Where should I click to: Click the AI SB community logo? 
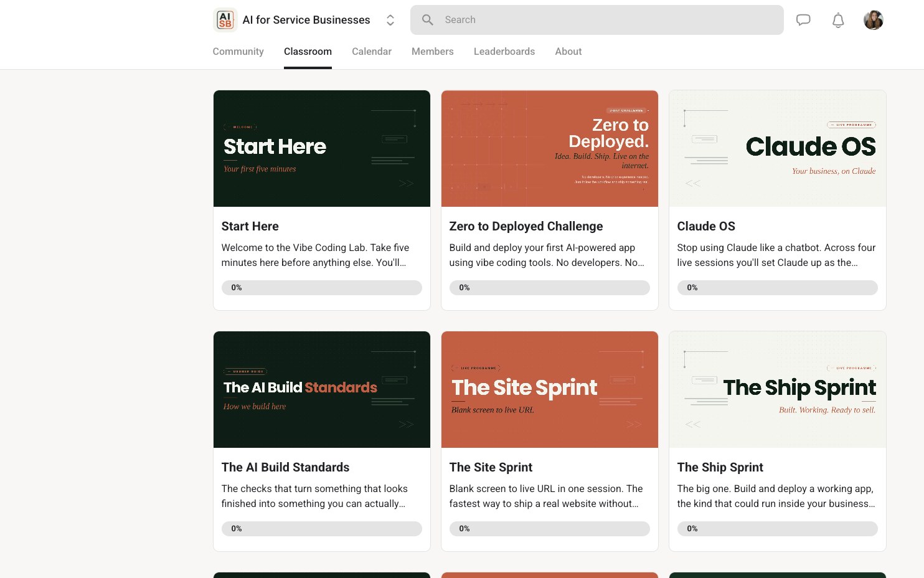pos(225,20)
